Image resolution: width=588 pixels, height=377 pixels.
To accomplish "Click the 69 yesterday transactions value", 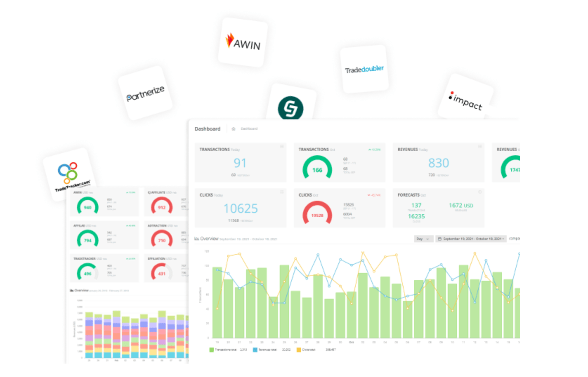I will 233,175.
